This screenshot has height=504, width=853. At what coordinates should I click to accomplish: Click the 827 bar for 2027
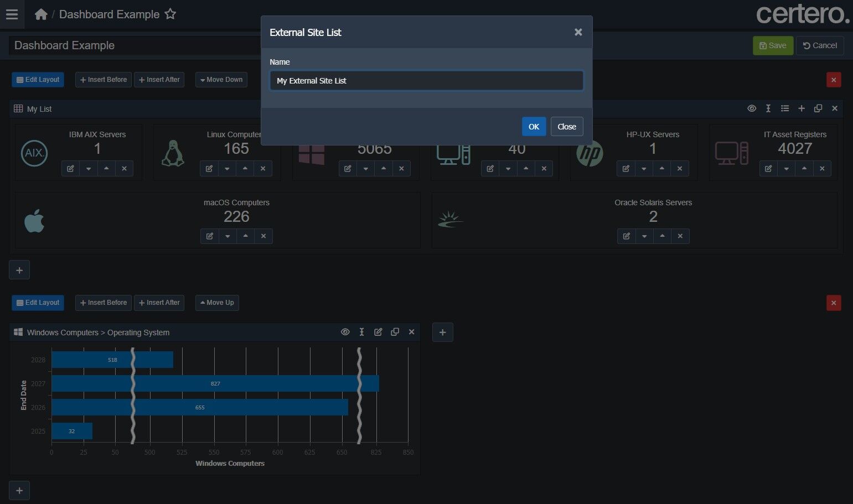click(215, 383)
